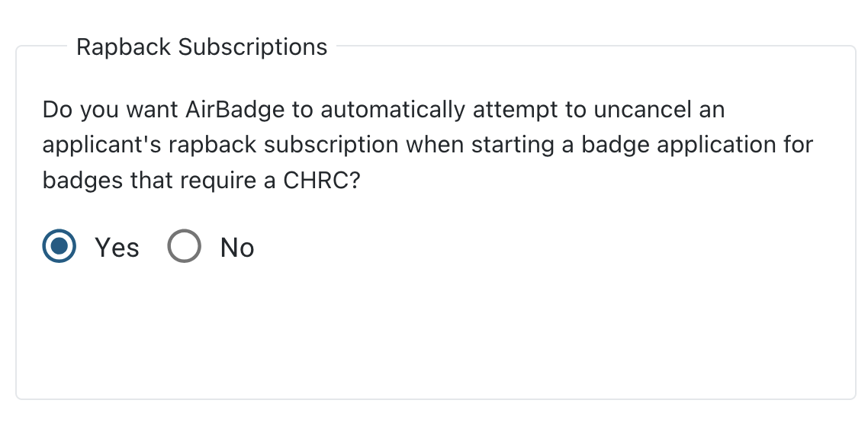Click the Rapback Subscriptions section heading
Image resolution: width=868 pixels, height=445 pixels.
click(202, 47)
